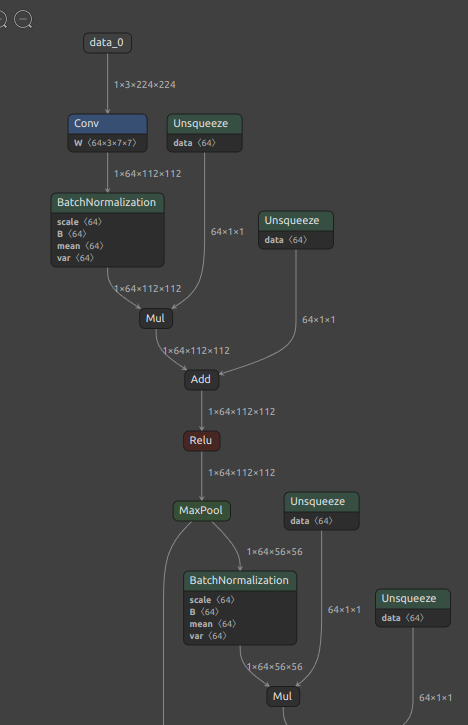The image size is (468, 725).
Task: Click 1×64×56×56 label below MaxPool
Action: (275, 552)
